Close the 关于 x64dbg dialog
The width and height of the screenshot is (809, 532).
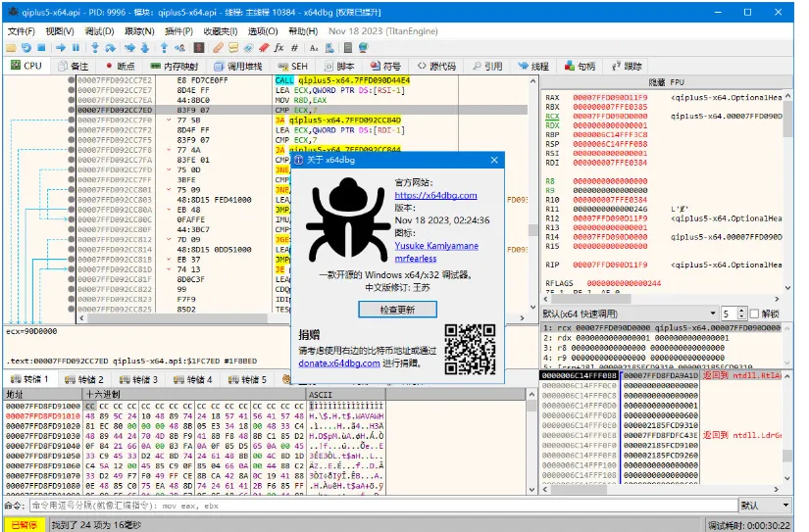(x=494, y=160)
